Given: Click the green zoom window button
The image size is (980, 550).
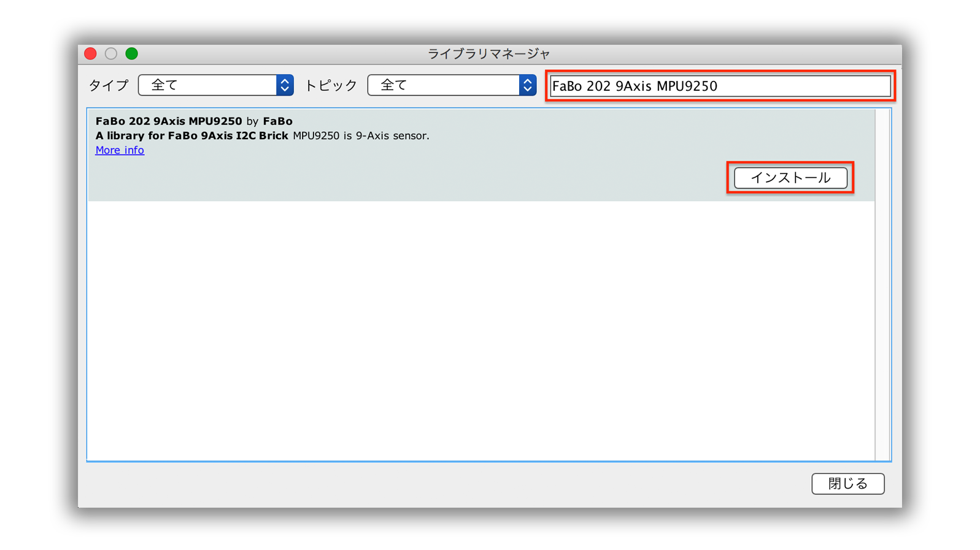Looking at the screenshot, I should [x=131, y=54].
